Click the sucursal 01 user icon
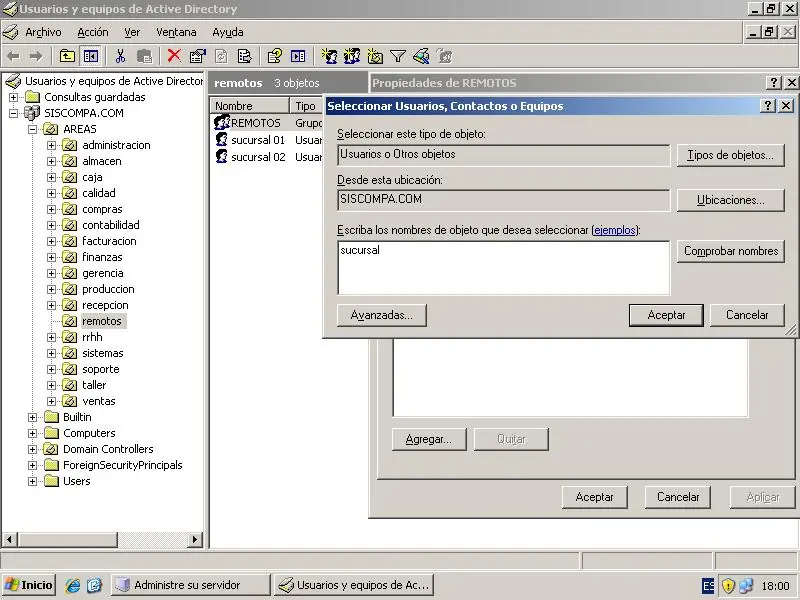The image size is (800, 600). point(221,139)
